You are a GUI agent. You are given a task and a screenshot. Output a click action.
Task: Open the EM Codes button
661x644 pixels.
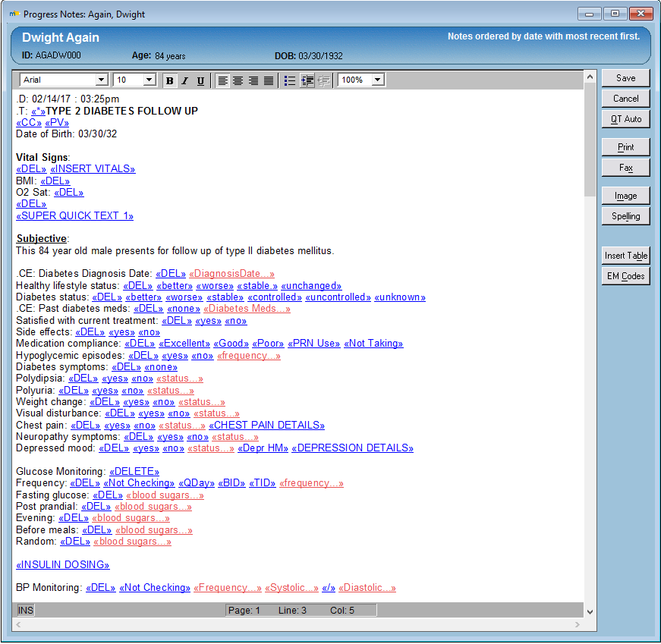[x=625, y=276]
